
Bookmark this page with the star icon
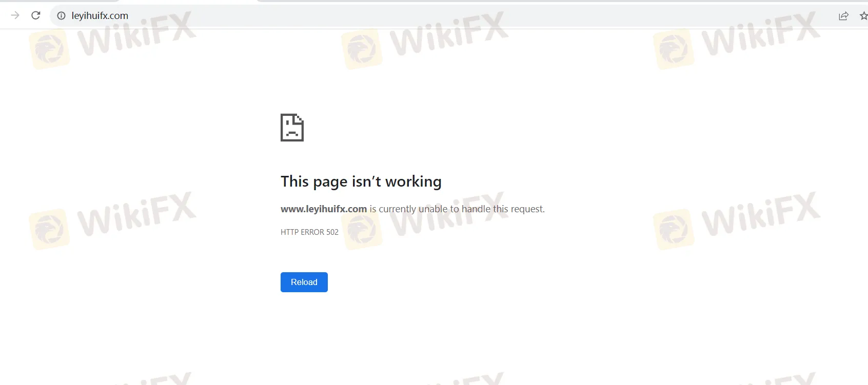pos(863,16)
